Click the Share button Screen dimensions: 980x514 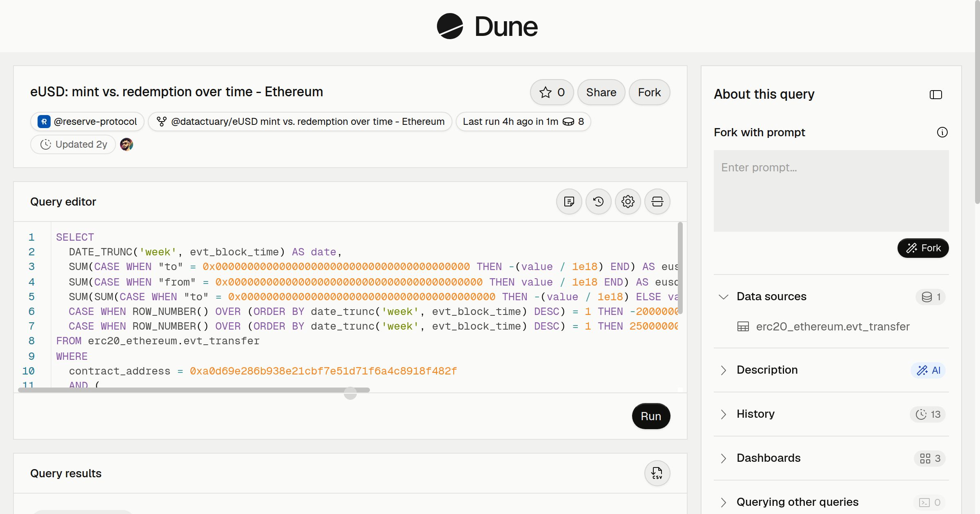[601, 92]
